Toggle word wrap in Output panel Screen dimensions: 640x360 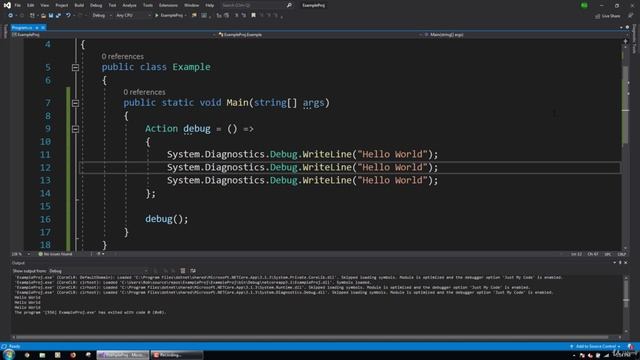pyautogui.click(x=193, y=271)
